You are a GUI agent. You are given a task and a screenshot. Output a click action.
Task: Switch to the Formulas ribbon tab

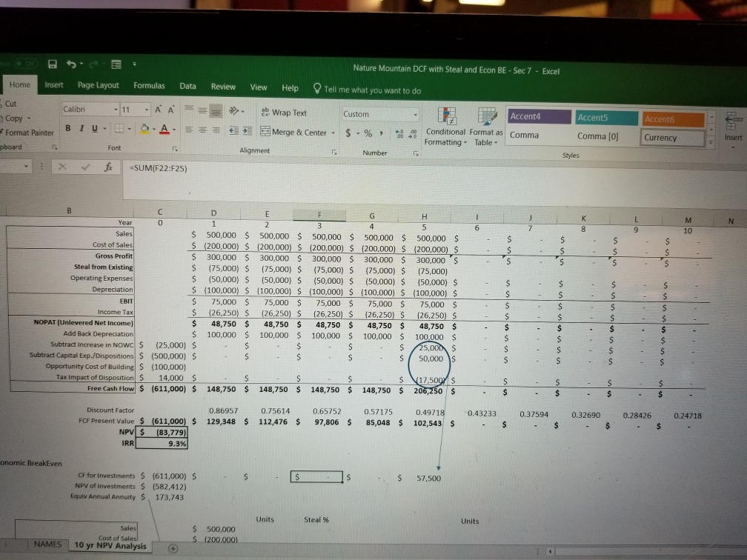point(151,87)
